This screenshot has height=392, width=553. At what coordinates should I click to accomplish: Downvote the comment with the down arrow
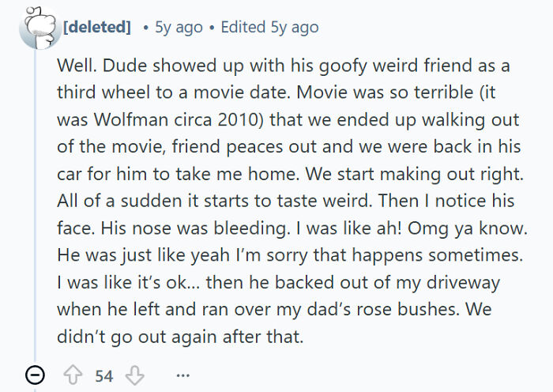136,375
